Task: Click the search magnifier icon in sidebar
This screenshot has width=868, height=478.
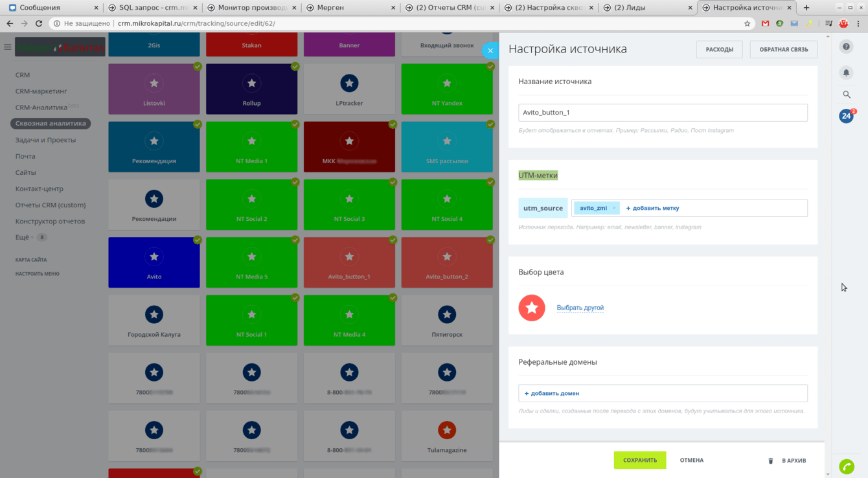Action: point(846,95)
